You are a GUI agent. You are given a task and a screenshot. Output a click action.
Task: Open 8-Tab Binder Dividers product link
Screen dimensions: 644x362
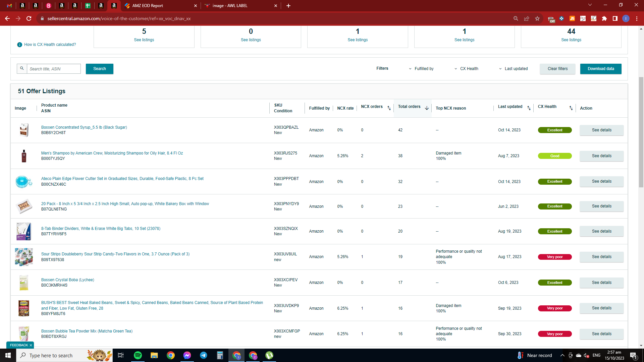(101, 229)
